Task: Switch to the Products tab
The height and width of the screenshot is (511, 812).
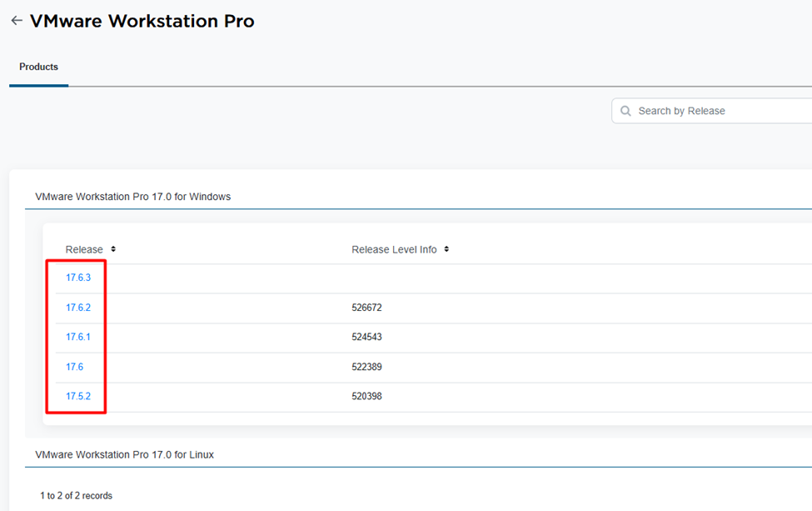Action: point(38,67)
